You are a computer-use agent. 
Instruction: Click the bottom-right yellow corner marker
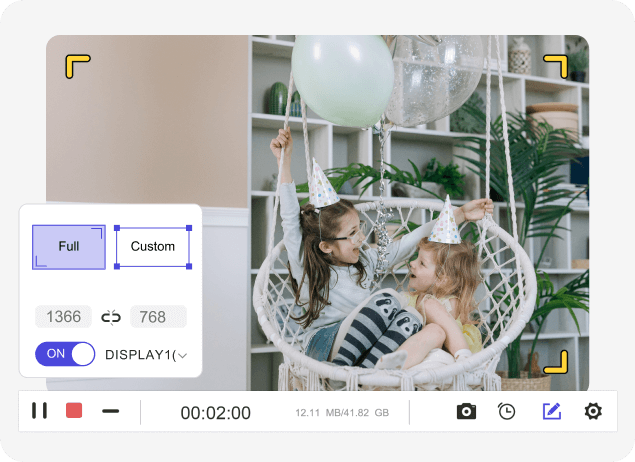[x=556, y=362]
